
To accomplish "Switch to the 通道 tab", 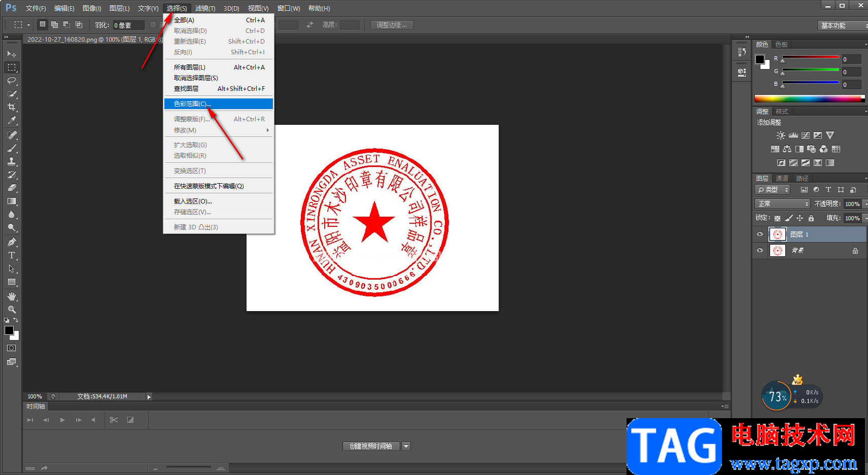I will 782,179.
